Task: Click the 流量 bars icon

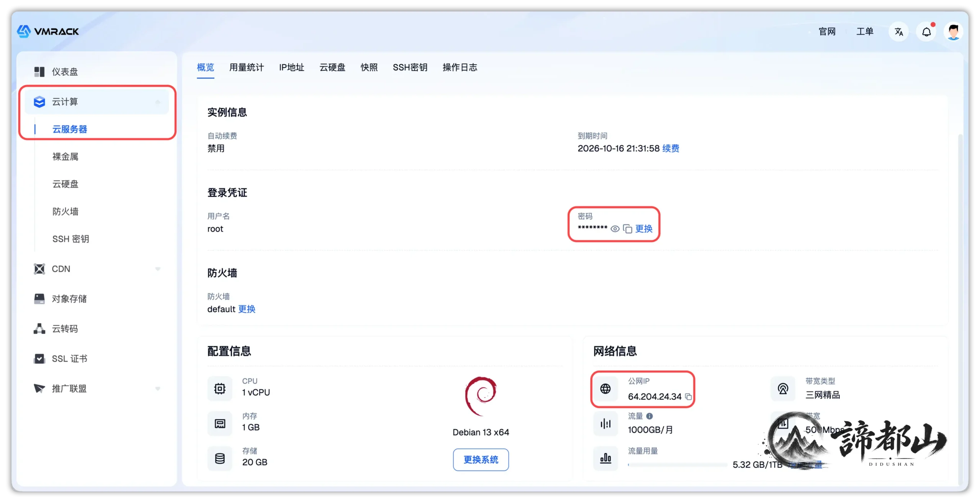Action: pyautogui.click(x=606, y=424)
